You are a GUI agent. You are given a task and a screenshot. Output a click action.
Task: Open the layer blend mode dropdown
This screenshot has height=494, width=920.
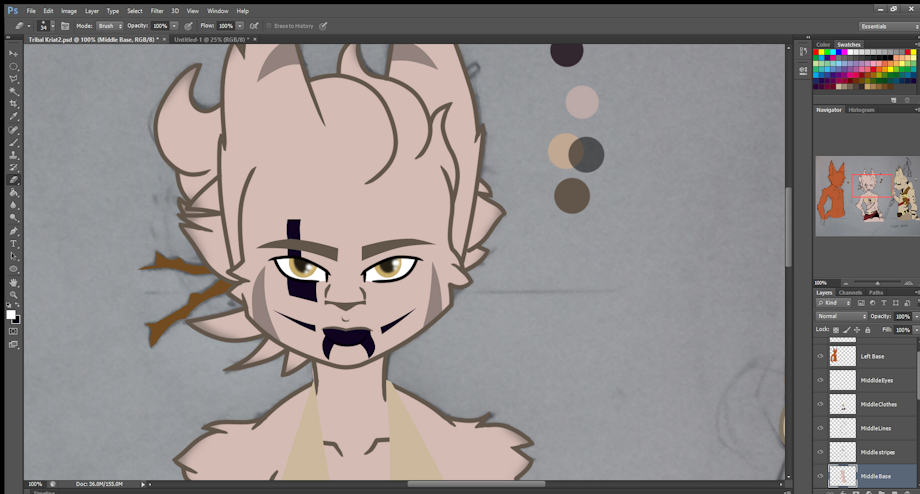point(841,316)
